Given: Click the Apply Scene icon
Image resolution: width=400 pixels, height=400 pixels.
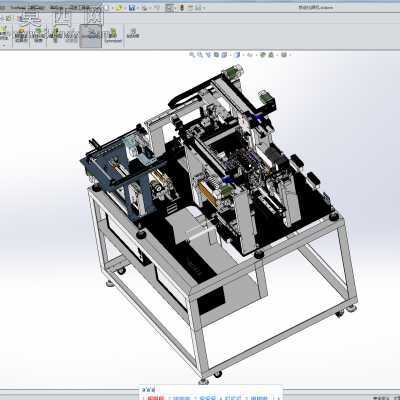Looking at the screenshot, I should pyautogui.click(x=271, y=55).
